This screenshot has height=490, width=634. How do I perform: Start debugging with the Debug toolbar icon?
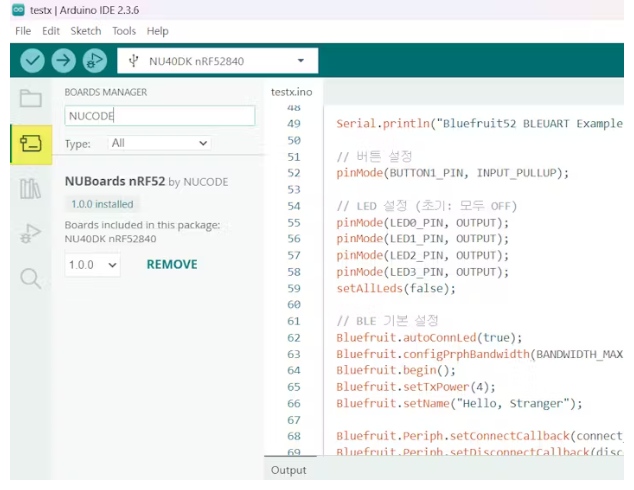click(x=94, y=61)
